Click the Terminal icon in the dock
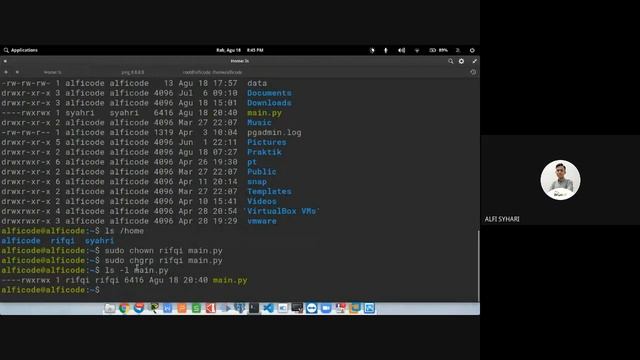This screenshot has width=640, height=360. 254,308
